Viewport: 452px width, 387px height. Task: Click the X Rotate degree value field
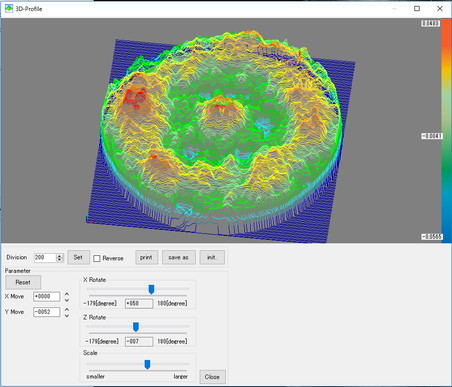click(139, 303)
